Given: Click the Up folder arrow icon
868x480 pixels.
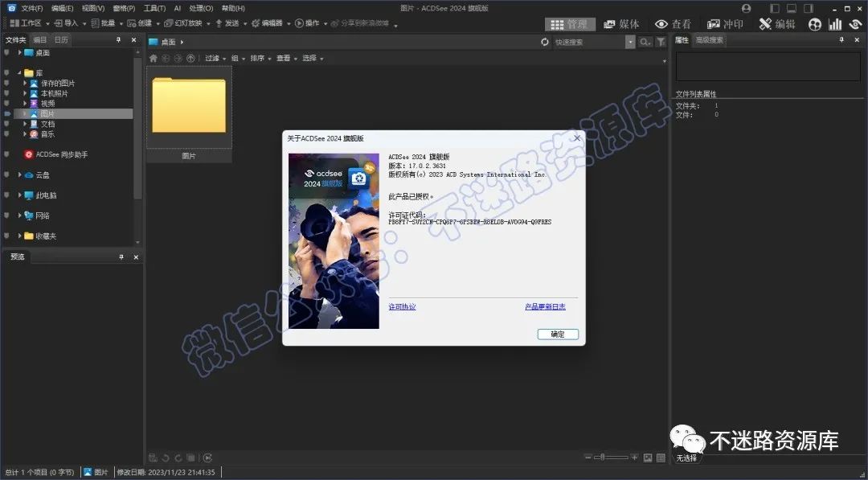Looking at the screenshot, I should point(190,58).
